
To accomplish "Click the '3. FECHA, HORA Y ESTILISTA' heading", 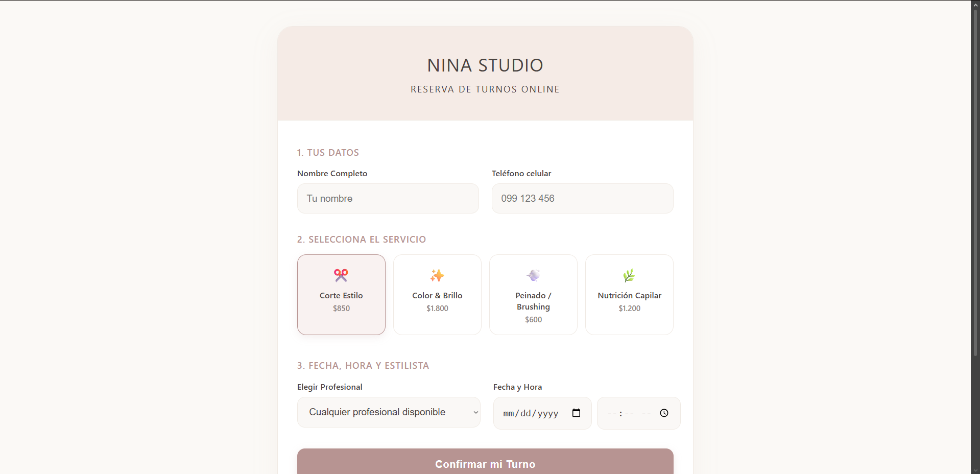I will (x=363, y=366).
